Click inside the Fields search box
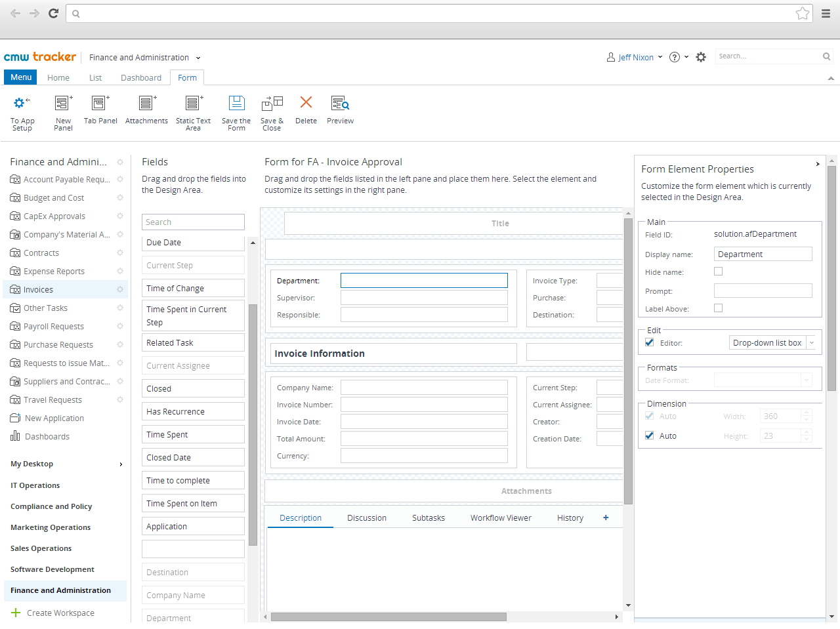Image resolution: width=840 pixels, height=629 pixels. click(193, 222)
